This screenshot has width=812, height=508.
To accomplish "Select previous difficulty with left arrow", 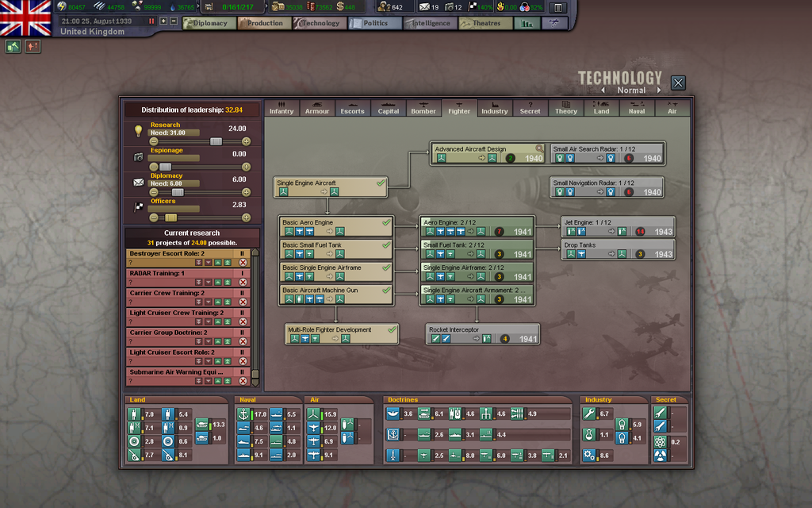I will (x=603, y=90).
